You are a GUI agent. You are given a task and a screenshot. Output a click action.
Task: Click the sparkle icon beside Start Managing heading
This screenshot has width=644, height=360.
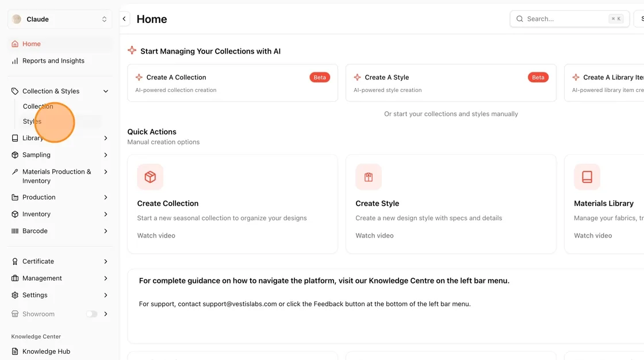[x=132, y=50]
